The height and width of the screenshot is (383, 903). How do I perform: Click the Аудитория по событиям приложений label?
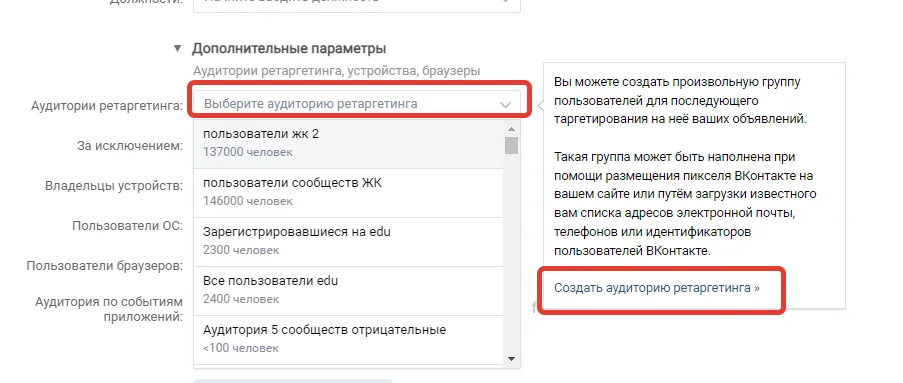(109, 309)
